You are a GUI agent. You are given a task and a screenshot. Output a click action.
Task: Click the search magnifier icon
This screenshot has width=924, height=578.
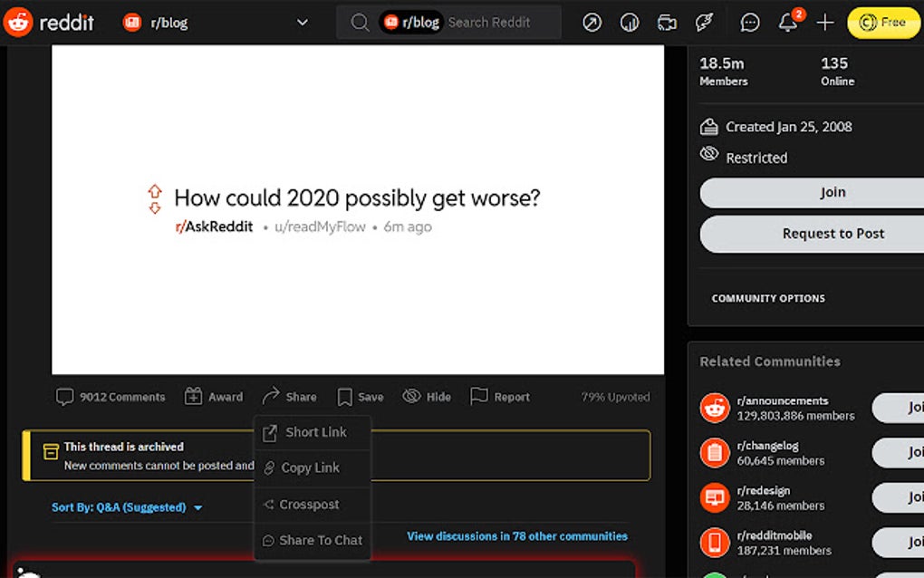click(x=360, y=23)
